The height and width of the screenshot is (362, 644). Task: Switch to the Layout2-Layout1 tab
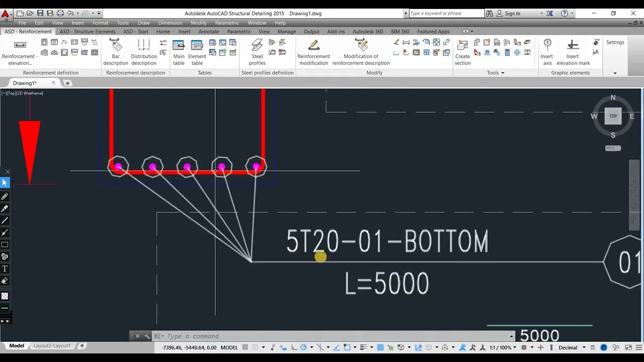(x=52, y=346)
